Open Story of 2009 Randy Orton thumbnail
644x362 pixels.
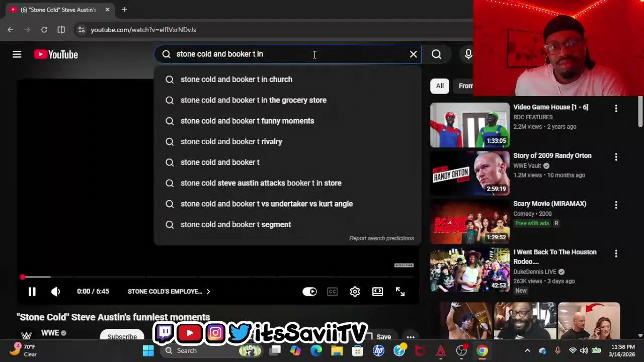coord(469,173)
